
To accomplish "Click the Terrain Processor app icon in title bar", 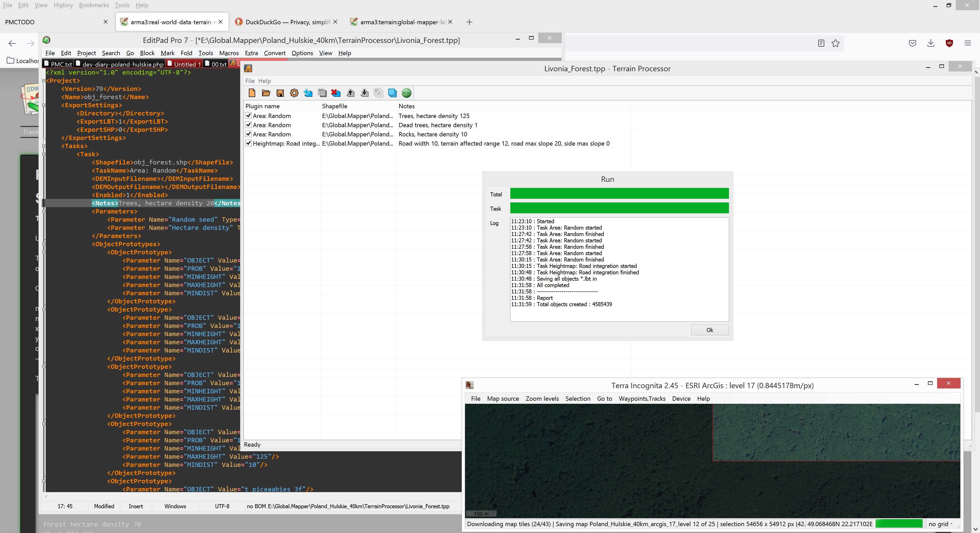I will [248, 68].
